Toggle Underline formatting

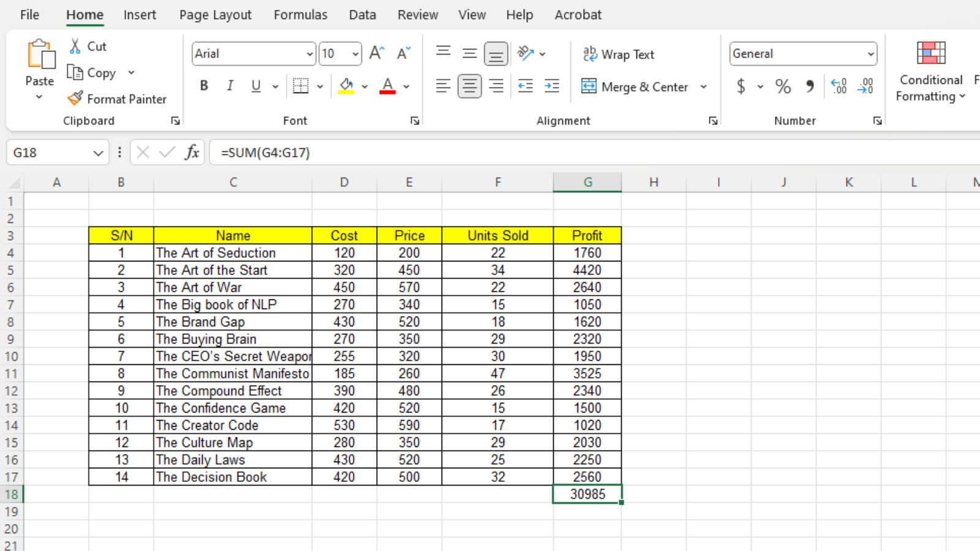click(x=256, y=86)
